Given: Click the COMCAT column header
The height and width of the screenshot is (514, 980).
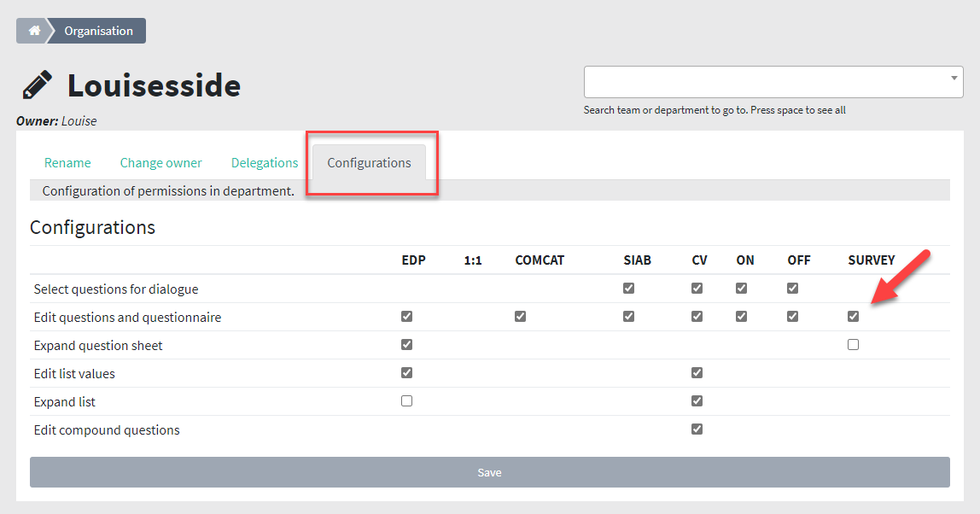Looking at the screenshot, I should [540, 260].
